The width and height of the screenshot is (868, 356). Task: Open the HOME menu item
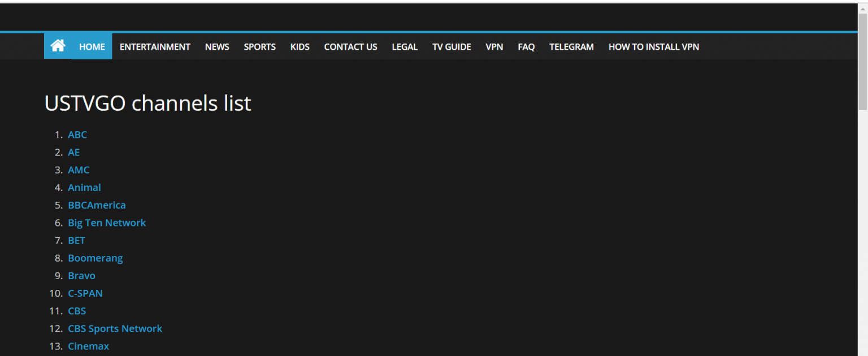(x=92, y=46)
